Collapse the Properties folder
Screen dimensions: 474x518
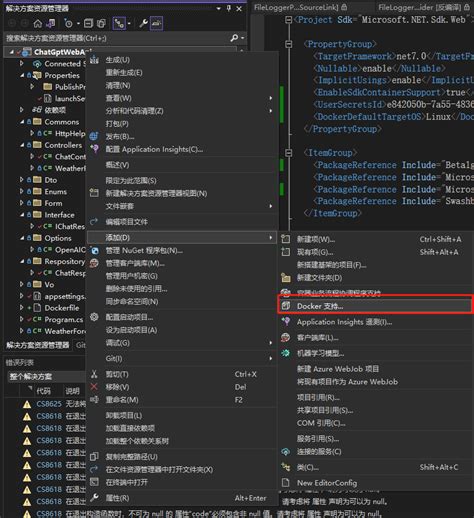tap(22, 75)
